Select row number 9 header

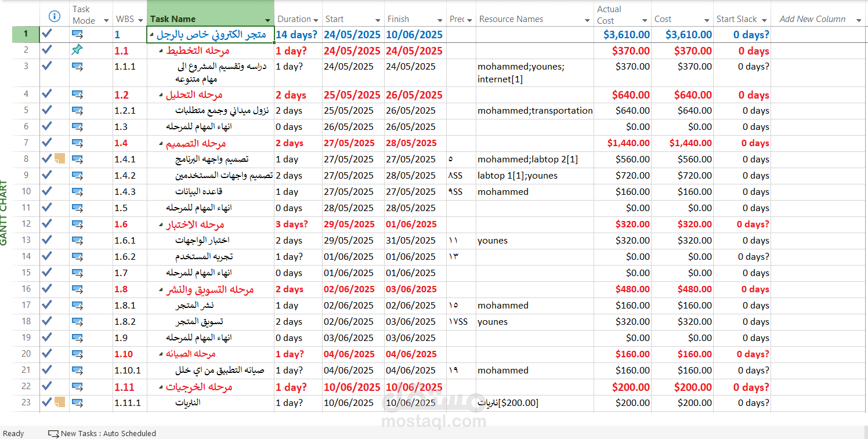[x=26, y=175]
